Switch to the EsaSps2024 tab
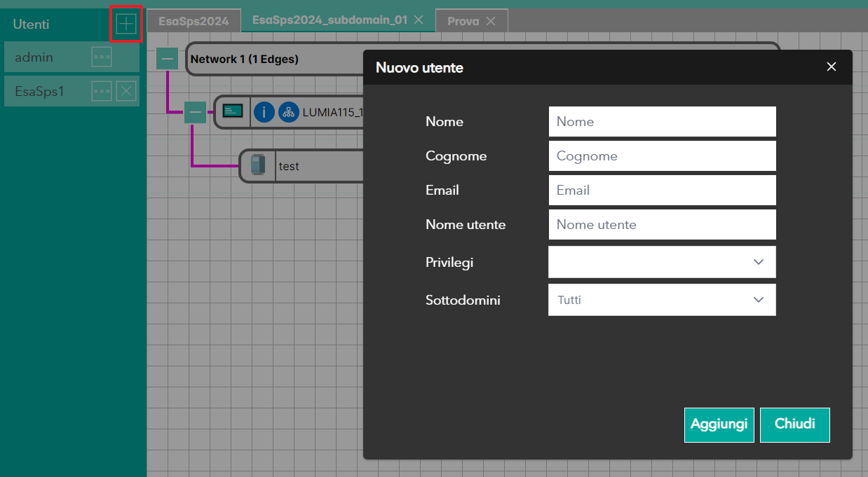This screenshot has height=477, width=868. 194,21
